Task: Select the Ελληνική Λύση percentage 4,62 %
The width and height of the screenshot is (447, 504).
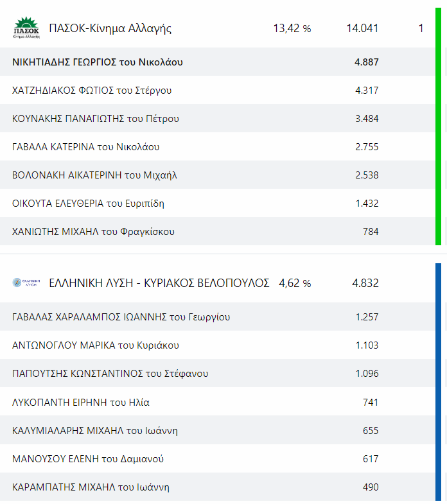Action: tap(295, 283)
